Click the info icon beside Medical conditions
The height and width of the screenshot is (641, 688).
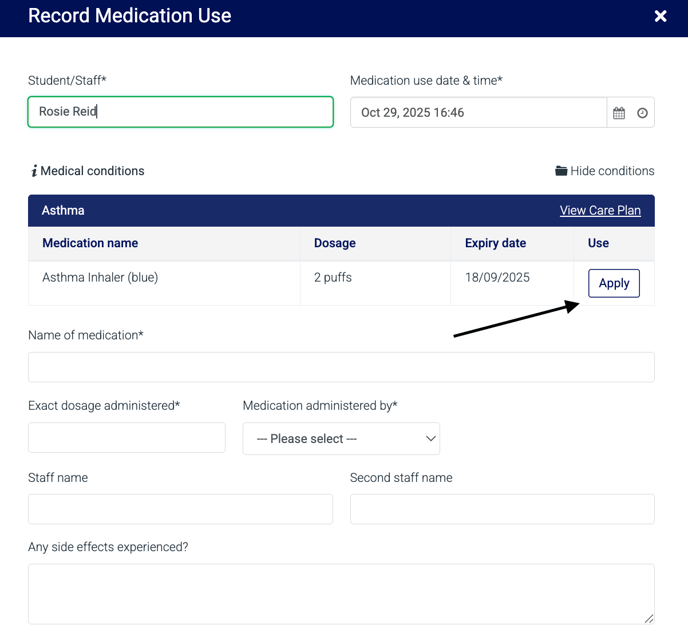[34, 171]
